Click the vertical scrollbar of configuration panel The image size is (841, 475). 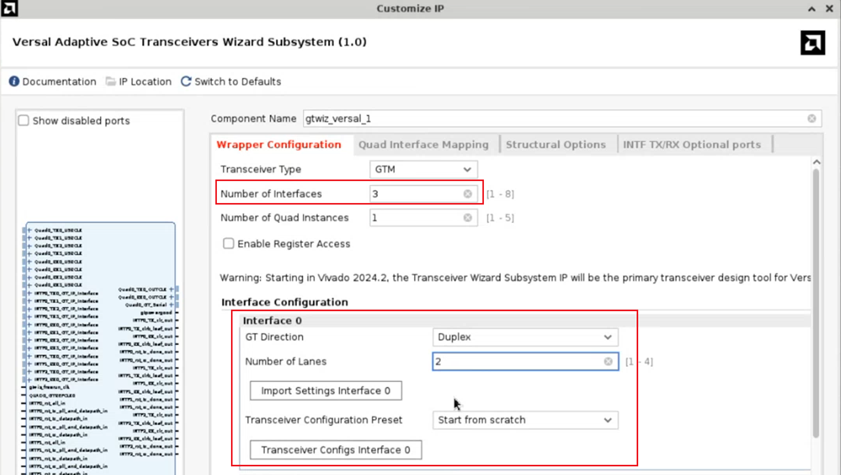[816, 303]
